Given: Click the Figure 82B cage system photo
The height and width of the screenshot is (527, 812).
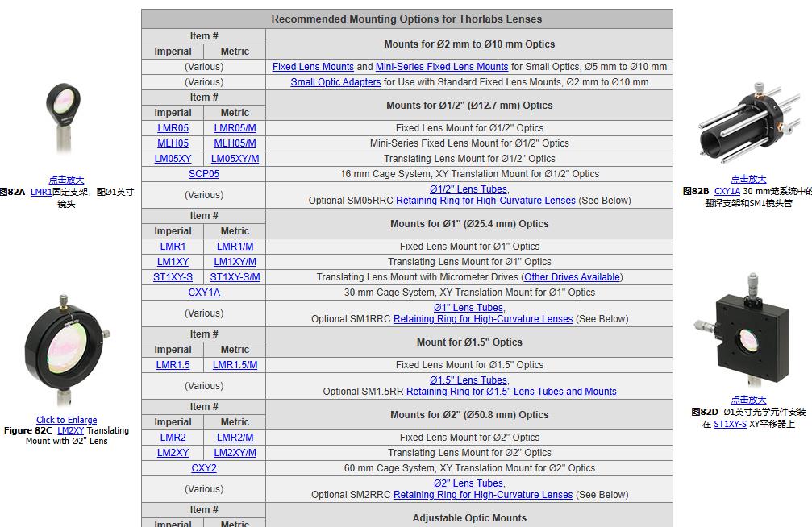Looking at the screenshot, I should [749, 123].
